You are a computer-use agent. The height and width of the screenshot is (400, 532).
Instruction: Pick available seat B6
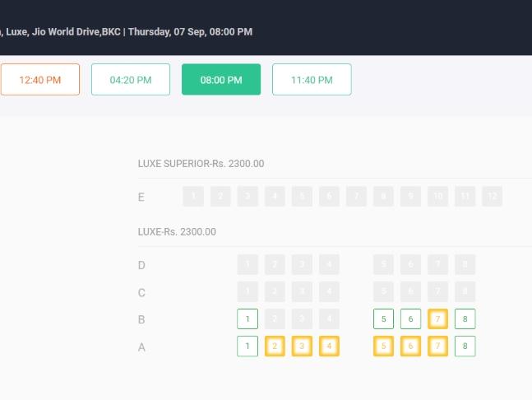click(x=410, y=319)
